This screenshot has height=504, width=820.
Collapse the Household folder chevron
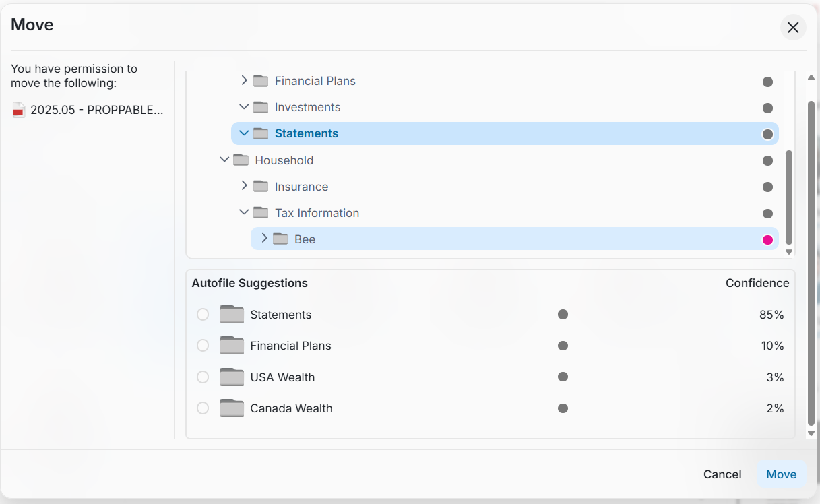click(224, 160)
